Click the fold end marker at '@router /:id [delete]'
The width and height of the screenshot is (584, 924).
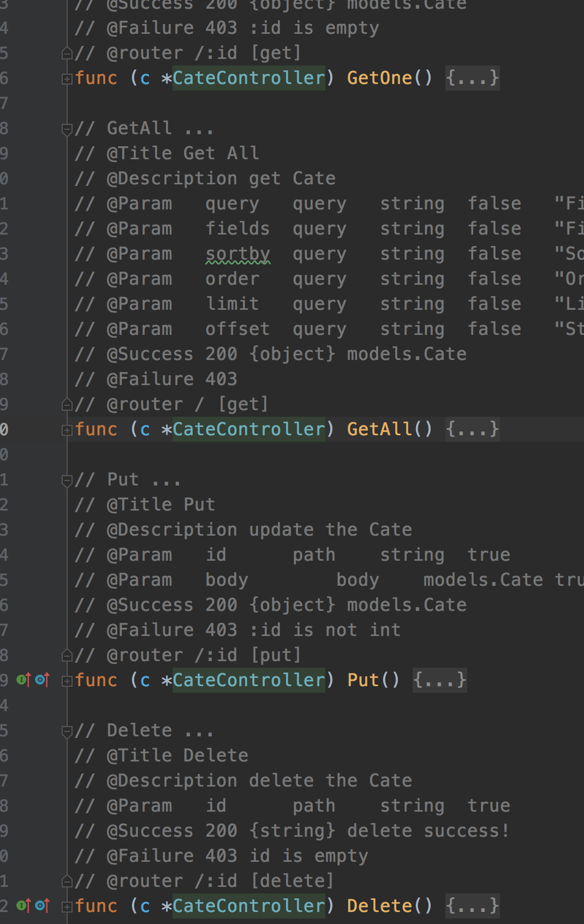(x=67, y=881)
